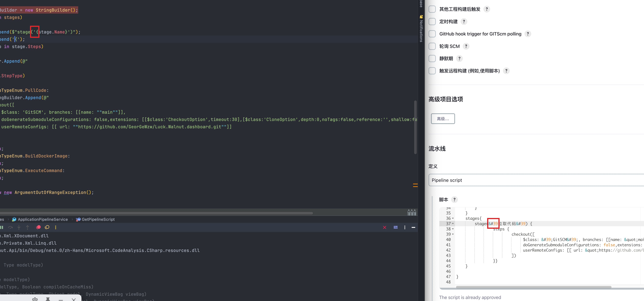Collapse code fold at line 37
Viewport: 644px width, 301px height.
(x=453, y=224)
